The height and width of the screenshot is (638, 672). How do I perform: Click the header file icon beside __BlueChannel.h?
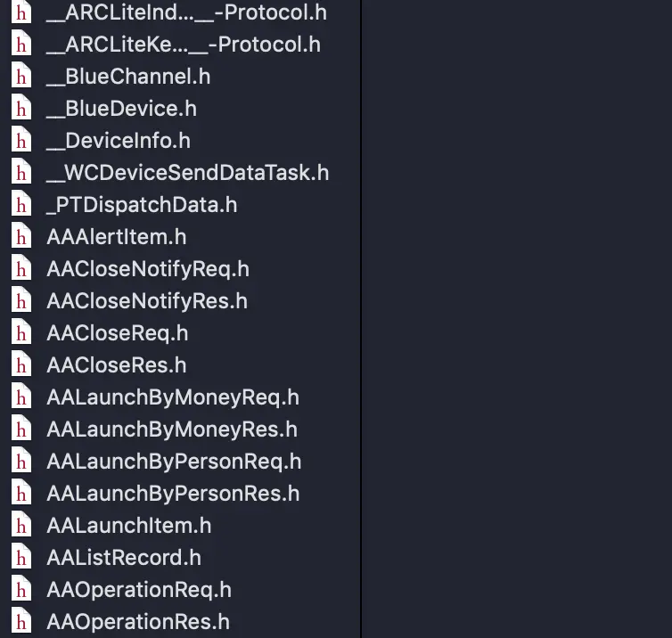point(21,77)
